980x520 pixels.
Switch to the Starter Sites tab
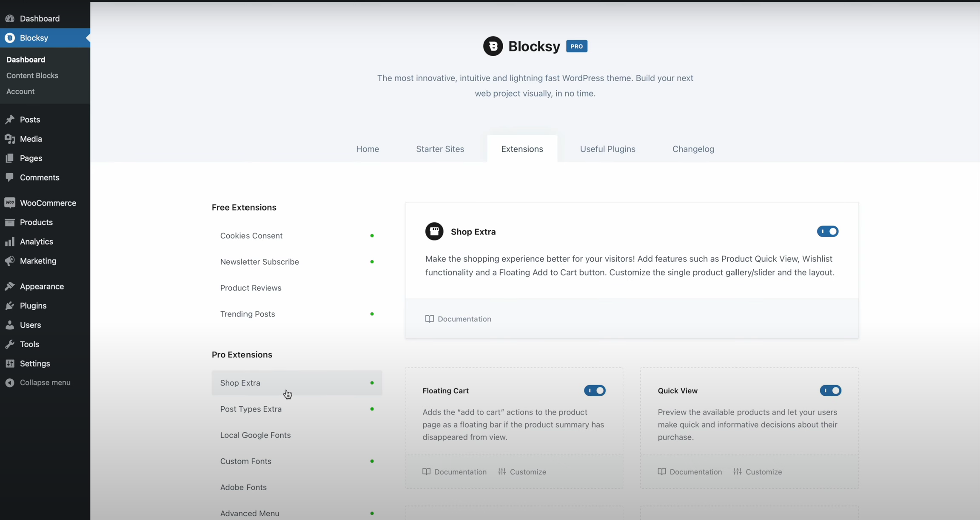coord(440,149)
